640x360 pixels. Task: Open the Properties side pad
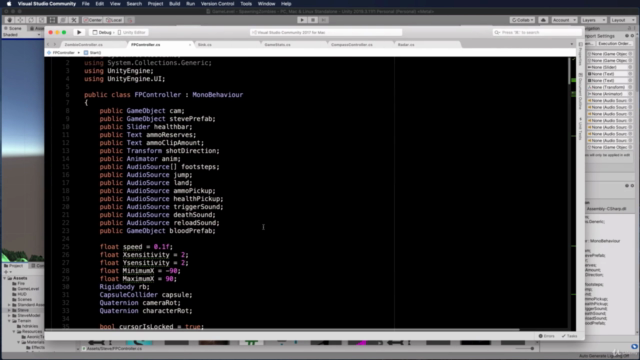click(x=580, y=55)
